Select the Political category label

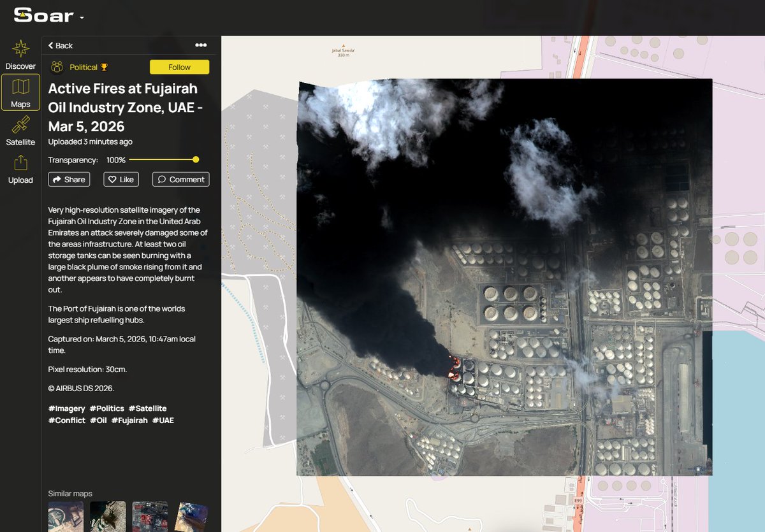point(85,67)
